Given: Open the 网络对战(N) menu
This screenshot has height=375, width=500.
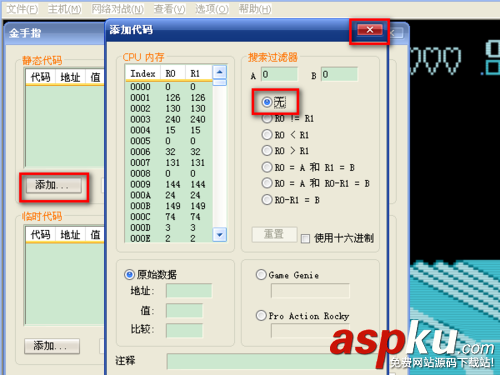Looking at the screenshot, I should tap(117, 9).
